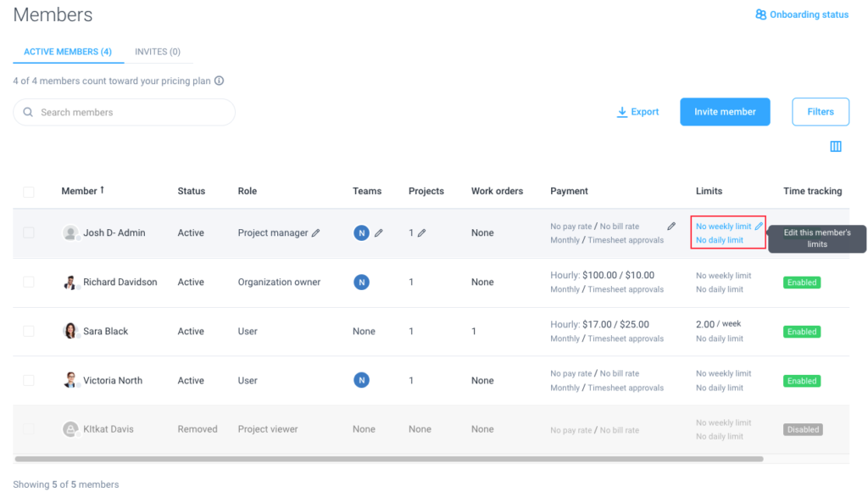Select Richard Davidson's row checkbox
The width and height of the screenshot is (868, 498).
coord(30,282)
